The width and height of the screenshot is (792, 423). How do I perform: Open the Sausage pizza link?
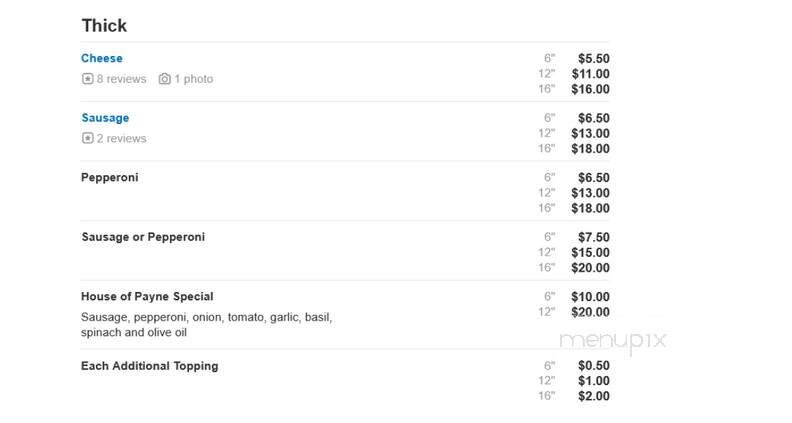click(x=105, y=118)
